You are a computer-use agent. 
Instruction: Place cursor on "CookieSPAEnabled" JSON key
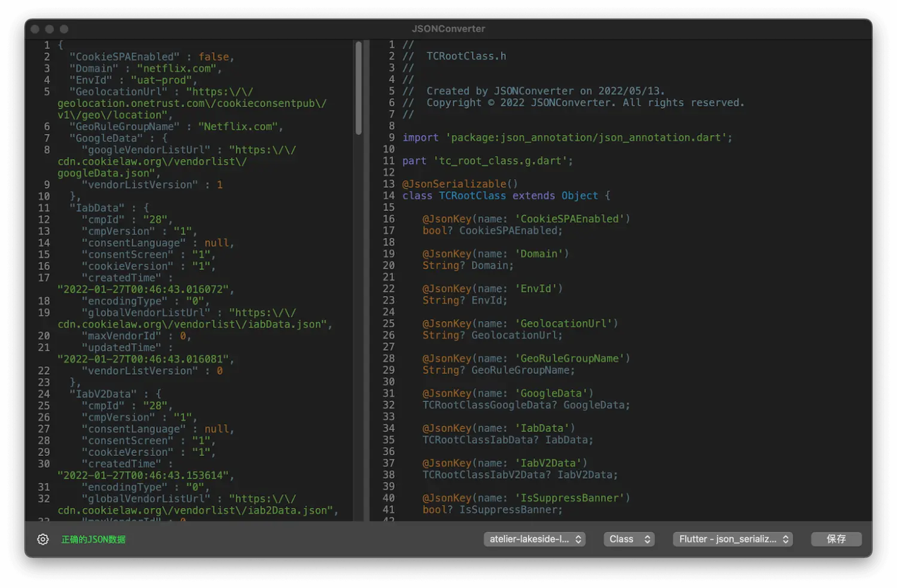124,57
